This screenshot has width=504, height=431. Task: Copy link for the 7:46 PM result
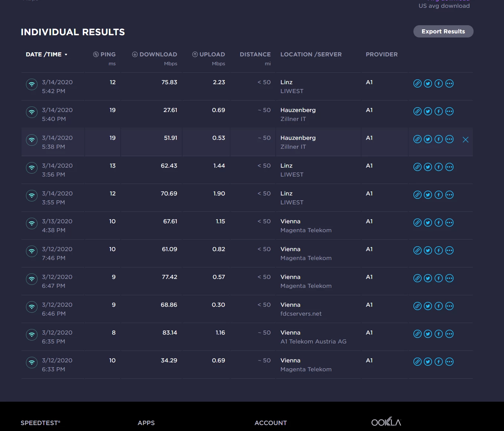(418, 250)
